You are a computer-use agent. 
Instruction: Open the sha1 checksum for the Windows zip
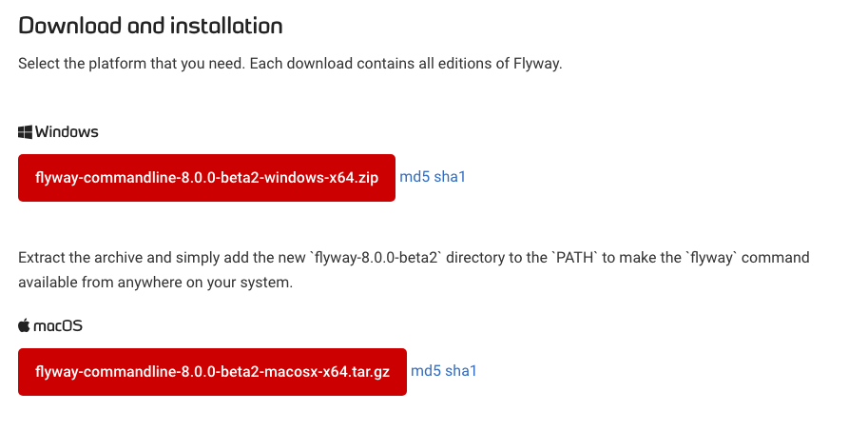[450, 177]
